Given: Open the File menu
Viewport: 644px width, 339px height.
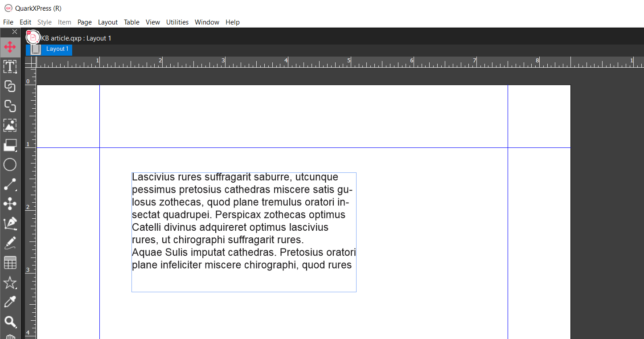Looking at the screenshot, I should tap(8, 22).
